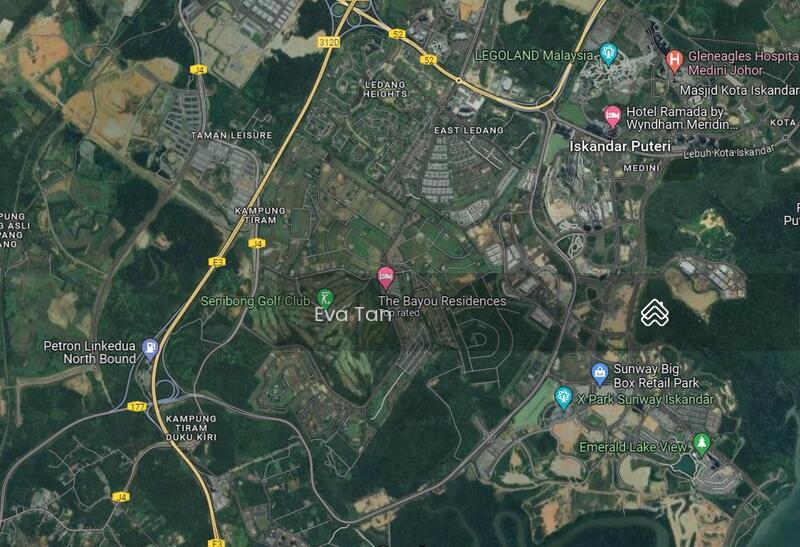Image resolution: width=800 pixels, height=547 pixels.
Task: Click the Masjid Kota Iskandar label
Action: point(739,90)
